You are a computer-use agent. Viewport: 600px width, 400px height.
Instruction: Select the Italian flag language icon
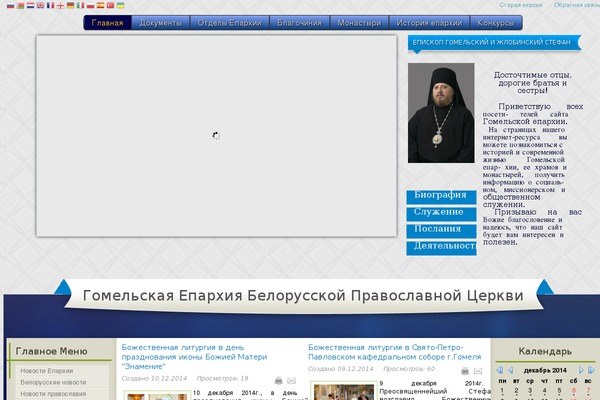click(80, 5)
